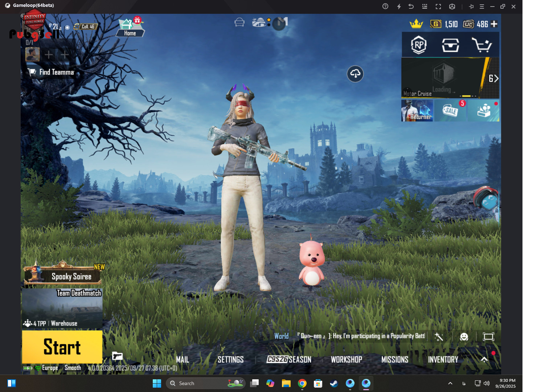537x392 pixels.
Task: Open the shopping cart store icon
Action: (x=481, y=45)
